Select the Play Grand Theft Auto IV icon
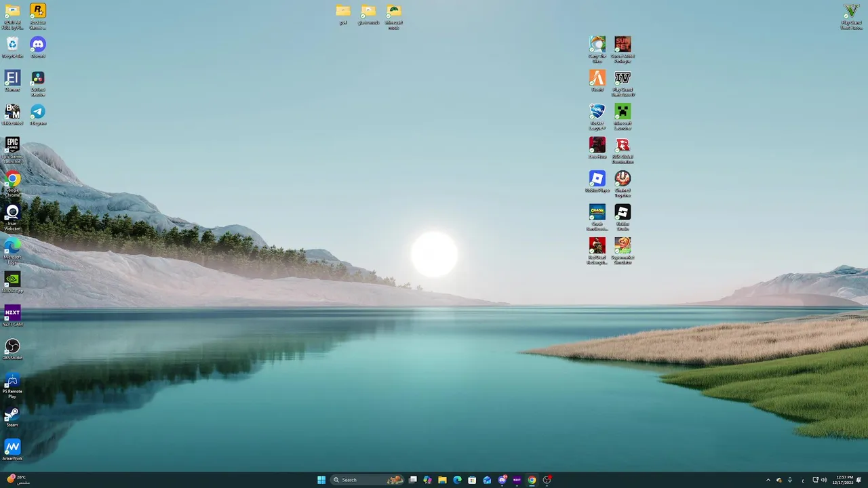Screen dimensions: 868x488 point(623,83)
